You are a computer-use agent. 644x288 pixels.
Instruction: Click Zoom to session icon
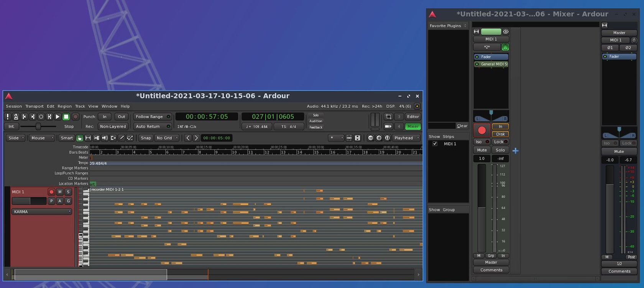pos(387,138)
